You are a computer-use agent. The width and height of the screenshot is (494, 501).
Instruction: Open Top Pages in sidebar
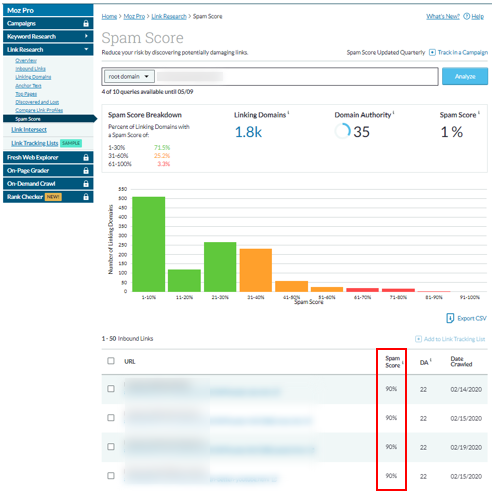(x=26, y=94)
